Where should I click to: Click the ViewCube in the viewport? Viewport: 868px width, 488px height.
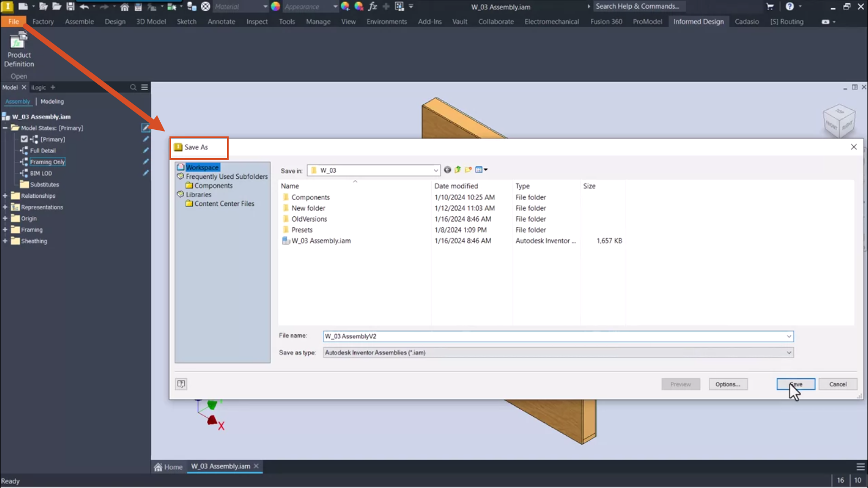click(x=839, y=121)
